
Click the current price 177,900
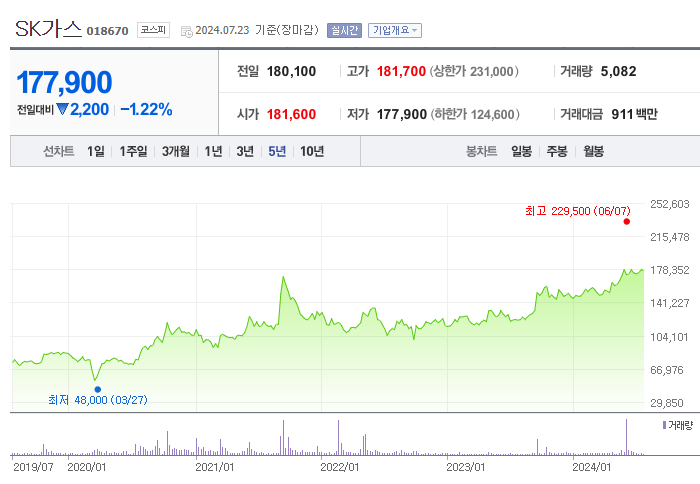click(x=64, y=82)
